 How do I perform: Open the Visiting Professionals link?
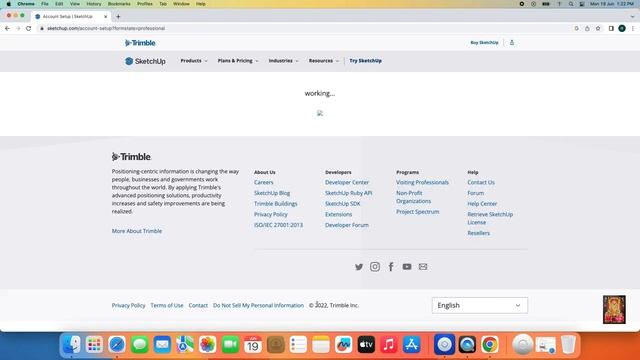coord(422,182)
